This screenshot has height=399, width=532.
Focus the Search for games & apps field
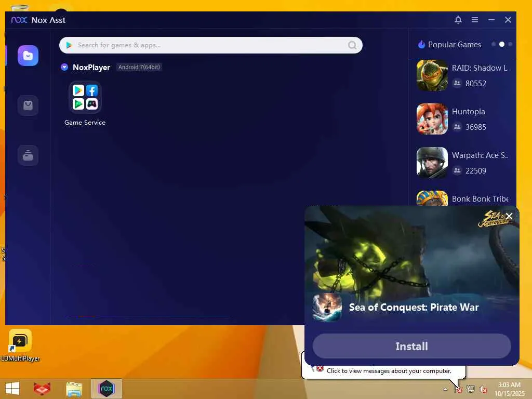(x=211, y=45)
